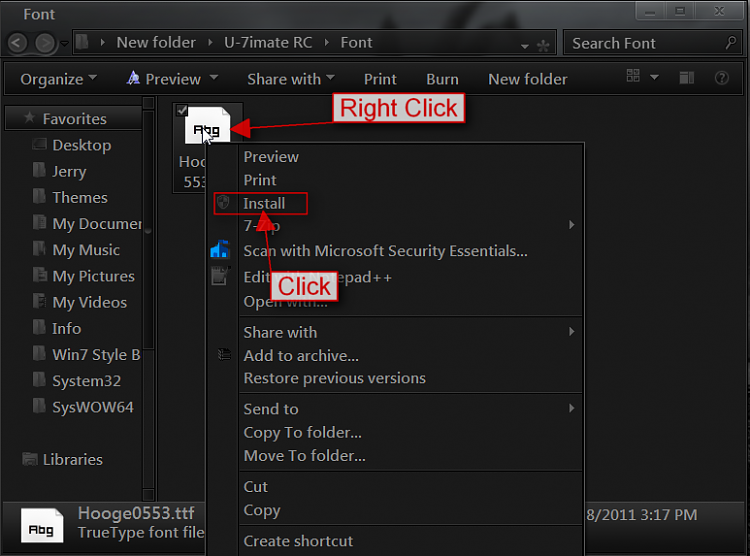Viewport: 750px width, 556px height.
Task: Click the magnifier search icon
Action: pyautogui.click(x=730, y=43)
